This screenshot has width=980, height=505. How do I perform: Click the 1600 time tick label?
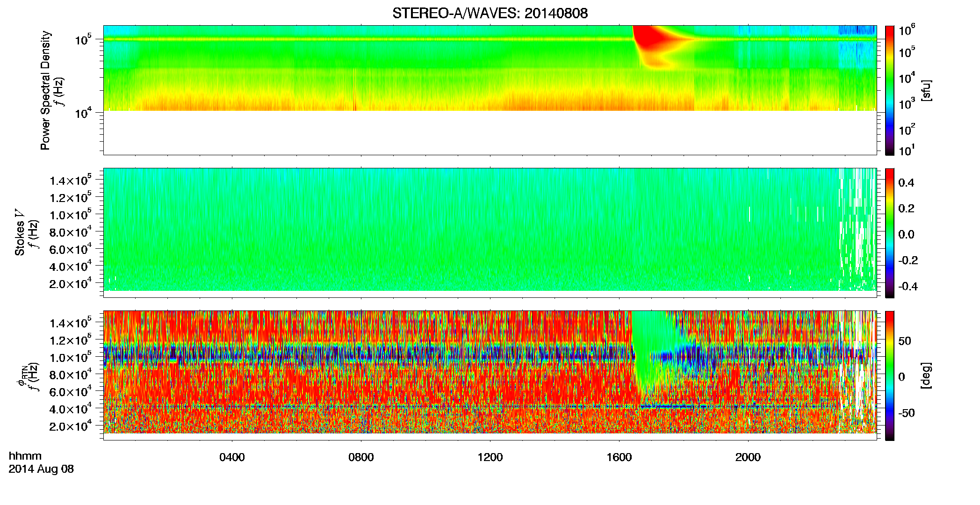(x=619, y=457)
